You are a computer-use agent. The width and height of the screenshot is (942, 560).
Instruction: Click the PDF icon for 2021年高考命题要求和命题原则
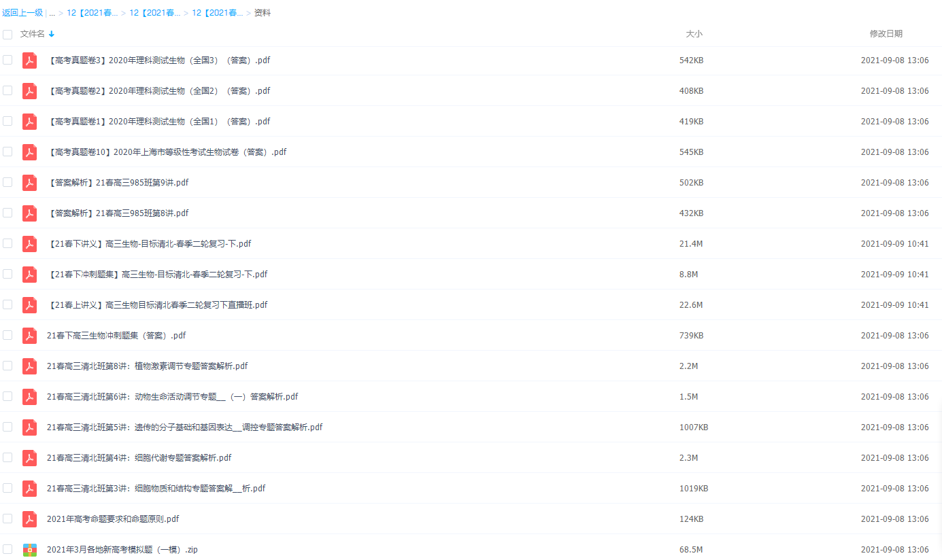pyautogui.click(x=29, y=519)
